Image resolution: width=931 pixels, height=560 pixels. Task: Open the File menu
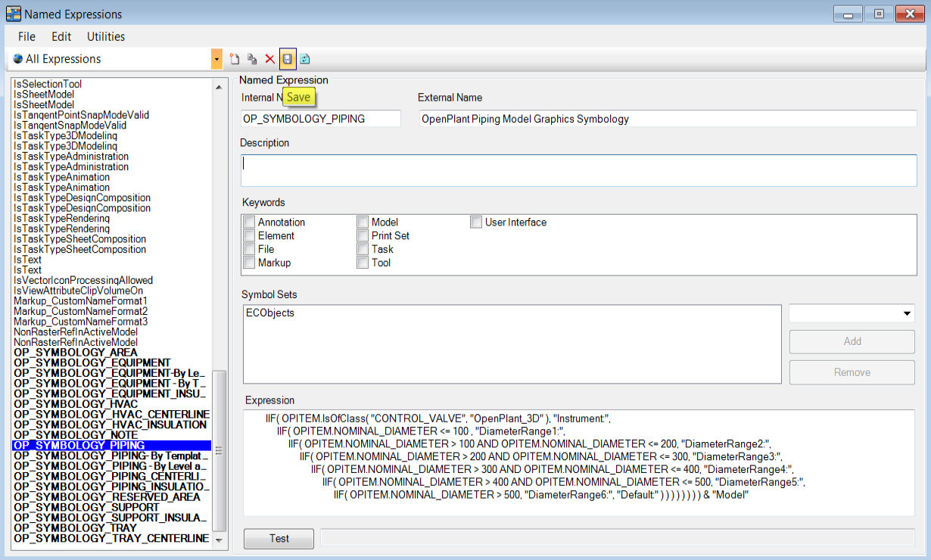(26, 36)
